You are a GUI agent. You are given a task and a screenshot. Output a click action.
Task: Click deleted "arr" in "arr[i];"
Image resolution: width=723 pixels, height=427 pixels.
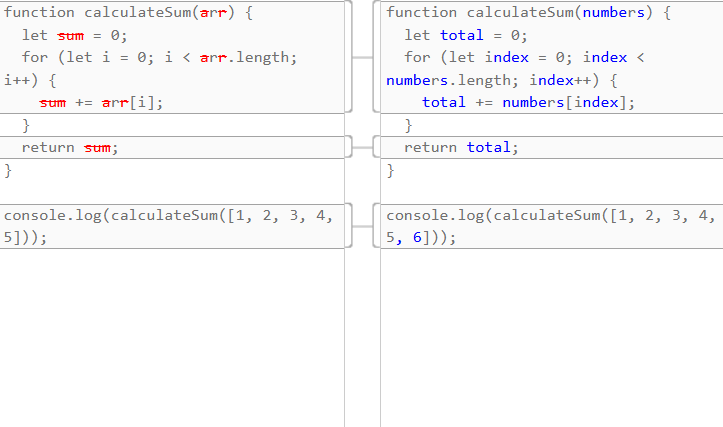click(x=115, y=102)
